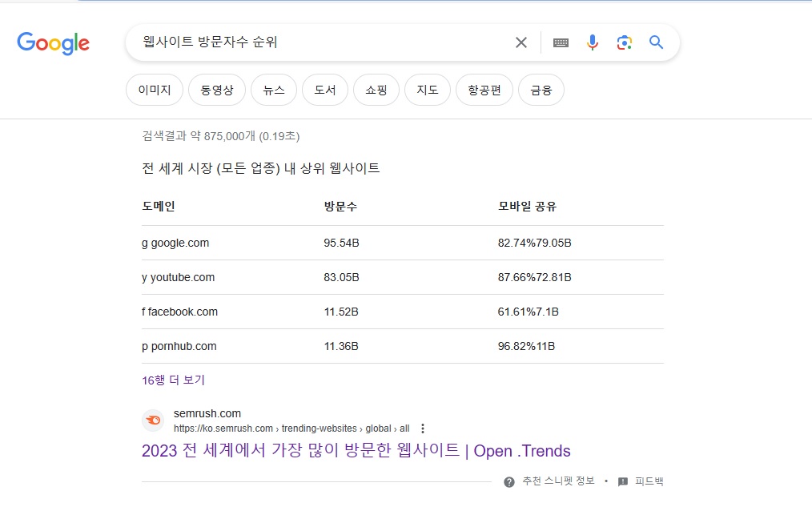The width and height of the screenshot is (812, 507).
Task: Click the semrush.com site favicon
Action: [153, 420]
